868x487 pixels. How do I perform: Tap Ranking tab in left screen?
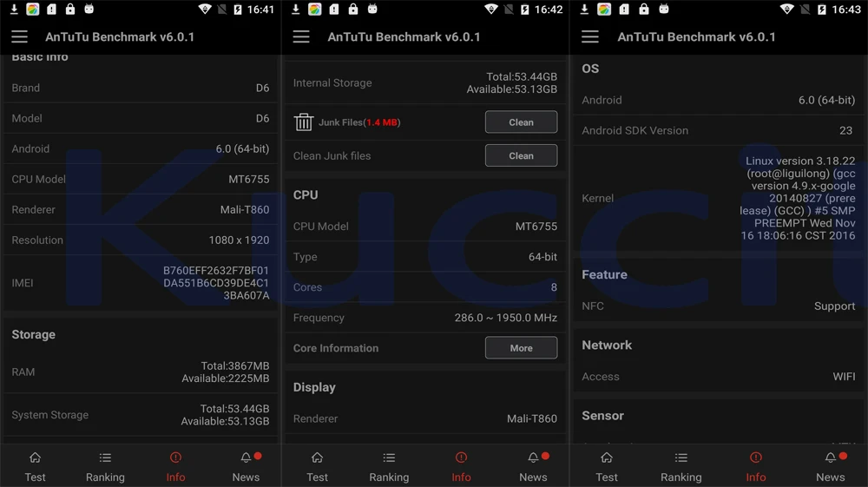point(105,466)
